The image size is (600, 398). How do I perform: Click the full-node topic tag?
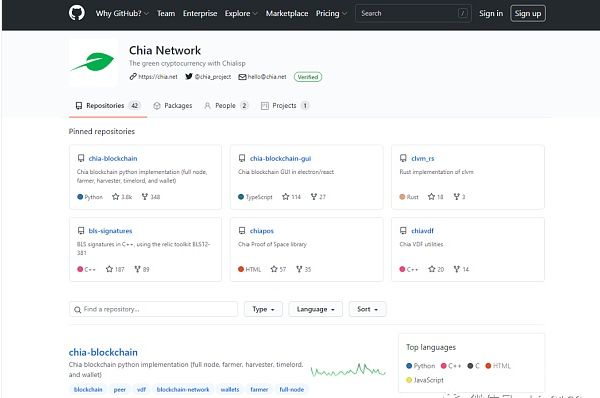pyautogui.click(x=292, y=390)
